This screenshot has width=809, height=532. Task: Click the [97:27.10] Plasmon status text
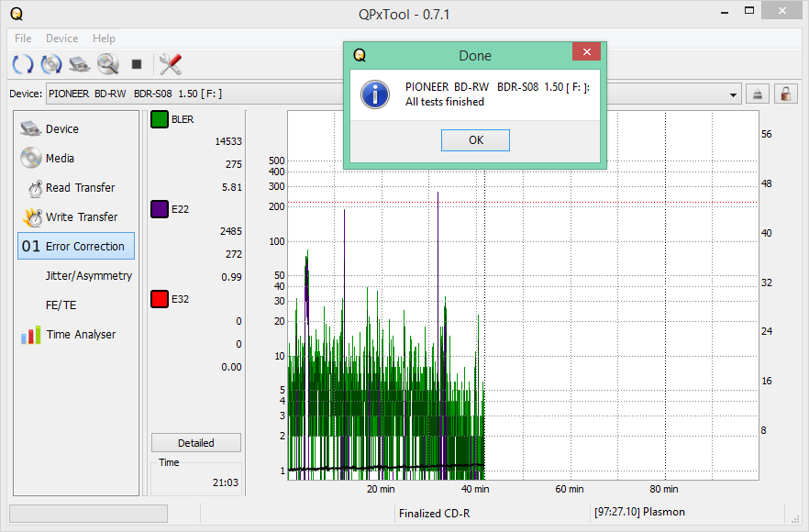[640, 512]
